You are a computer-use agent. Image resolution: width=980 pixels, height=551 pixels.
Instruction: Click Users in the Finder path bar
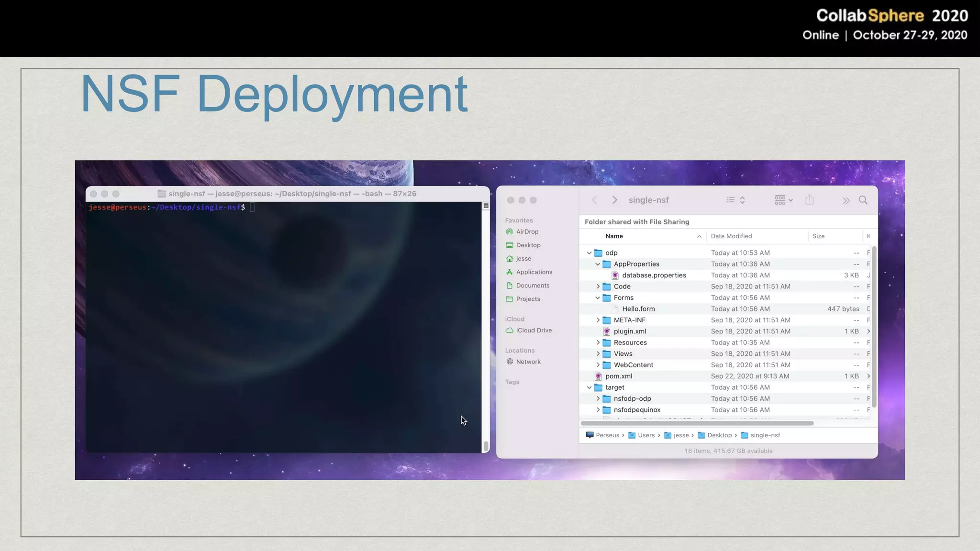point(641,435)
